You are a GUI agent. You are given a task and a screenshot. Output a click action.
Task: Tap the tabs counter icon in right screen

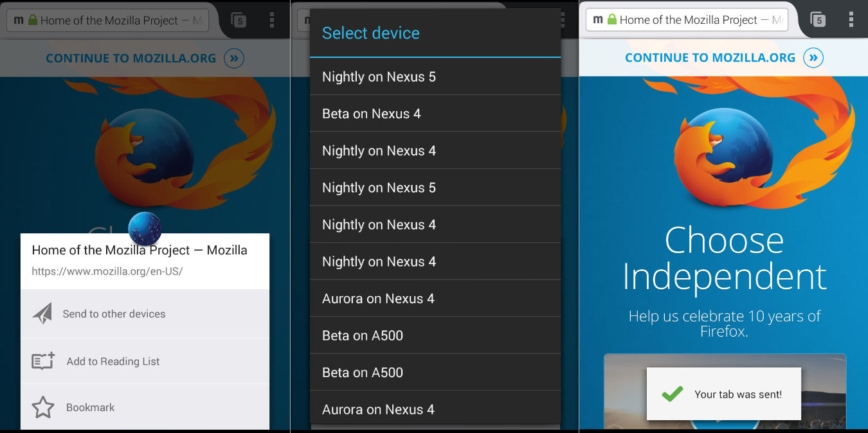[x=818, y=20]
